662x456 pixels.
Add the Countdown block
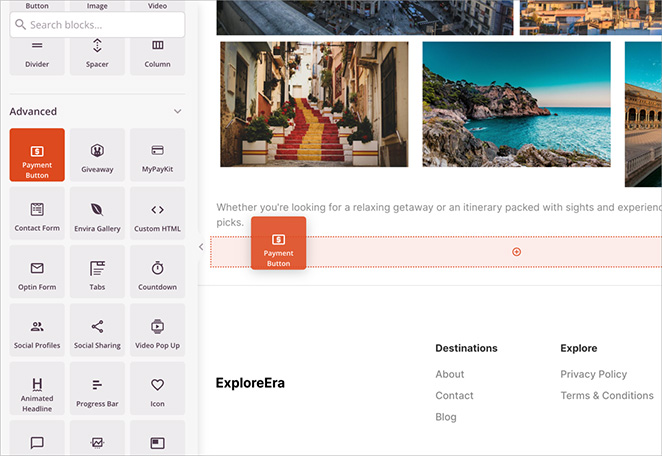pos(157,273)
